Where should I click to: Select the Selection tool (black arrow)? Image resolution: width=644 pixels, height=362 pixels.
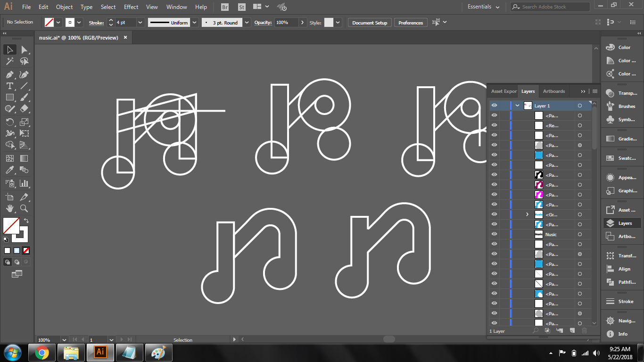coord(10,50)
